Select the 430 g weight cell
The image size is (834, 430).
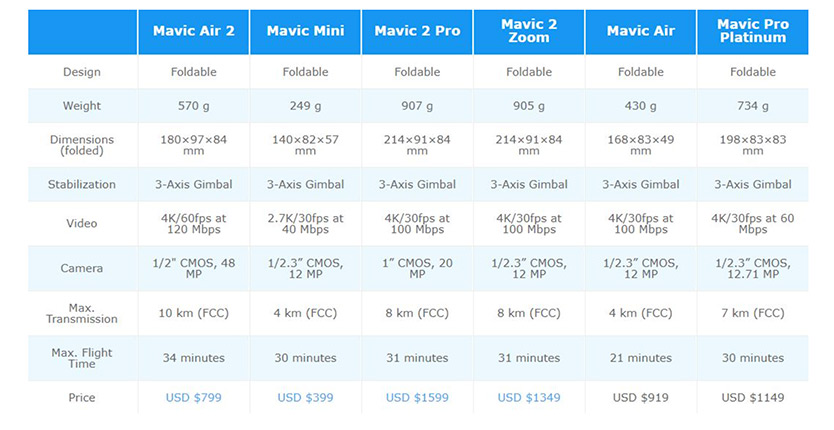click(640, 106)
